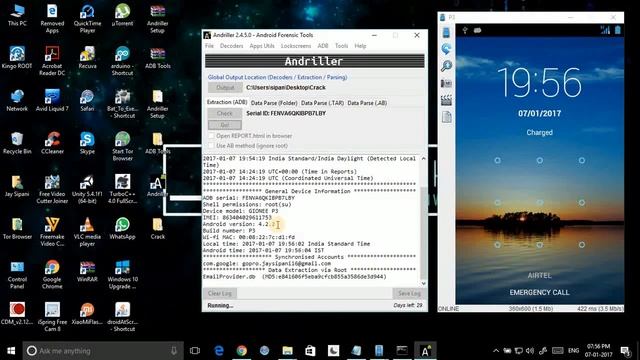Open the File menu in Andriller
640x360 pixels.
(209, 46)
